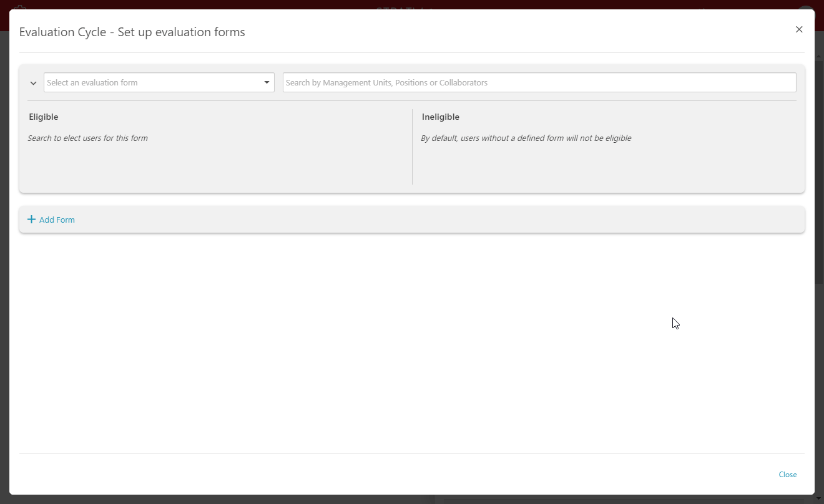
Task: Click the scrollbar down arrow at bottom right
Action: pos(819,499)
